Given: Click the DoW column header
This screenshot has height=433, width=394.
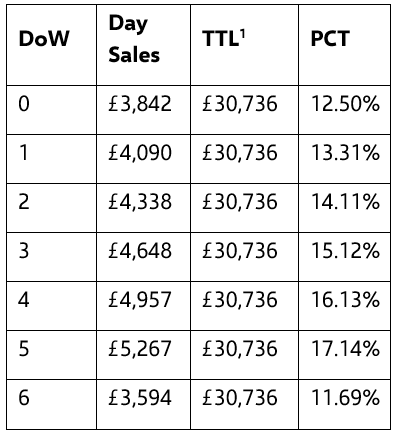Looking at the screenshot, I should (52, 45).
